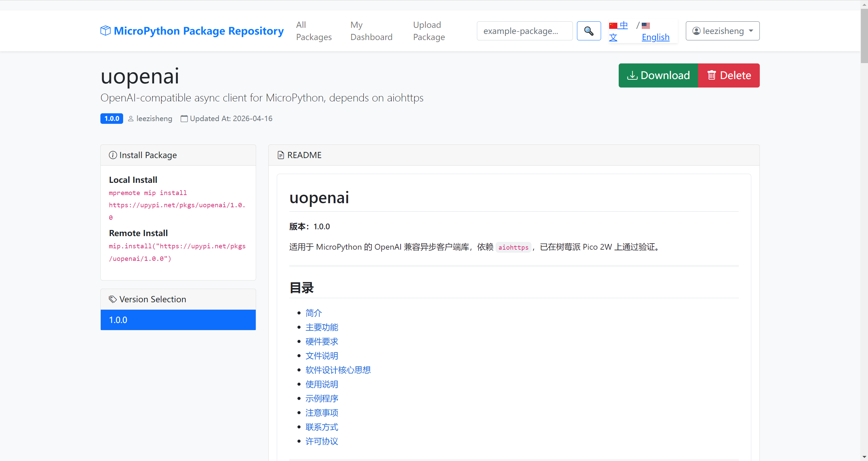The image size is (868, 461).
Task: Click the US flag language icon
Action: (x=646, y=26)
